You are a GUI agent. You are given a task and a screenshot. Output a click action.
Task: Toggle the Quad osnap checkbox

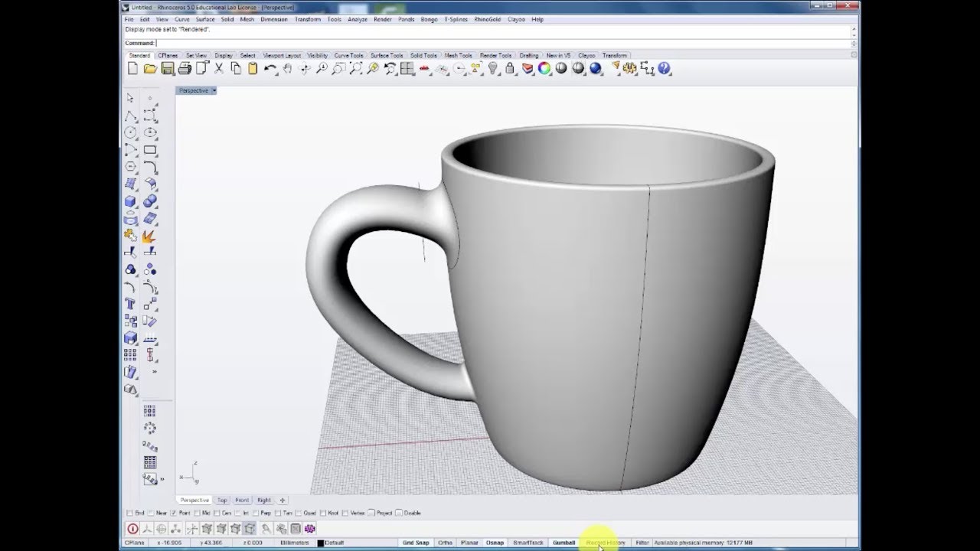299,513
